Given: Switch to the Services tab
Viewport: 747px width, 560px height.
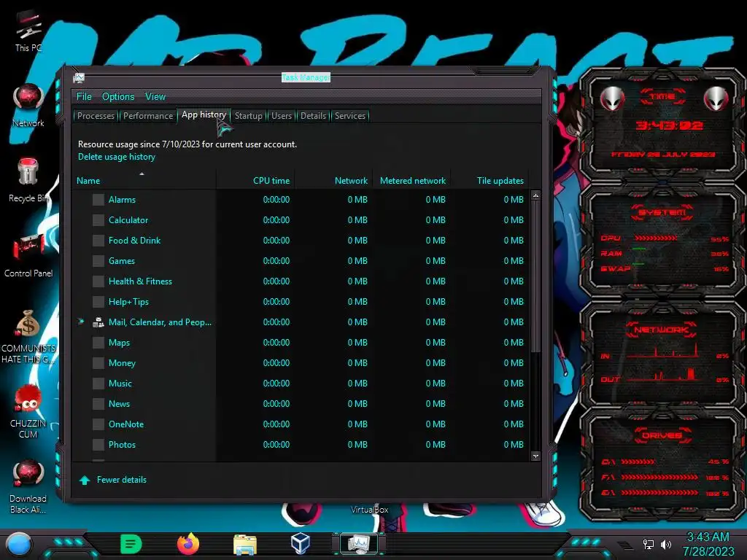Looking at the screenshot, I should coord(349,116).
